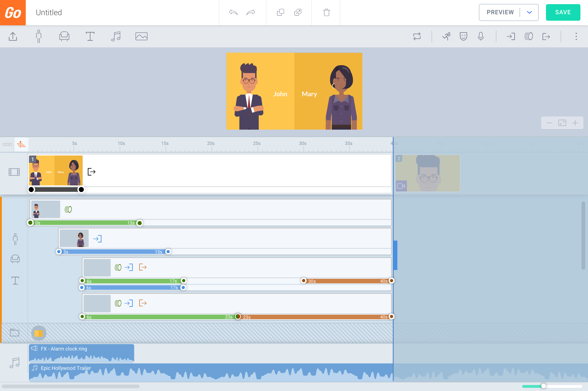Toggle the scene thumbnails view

point(7,144)
